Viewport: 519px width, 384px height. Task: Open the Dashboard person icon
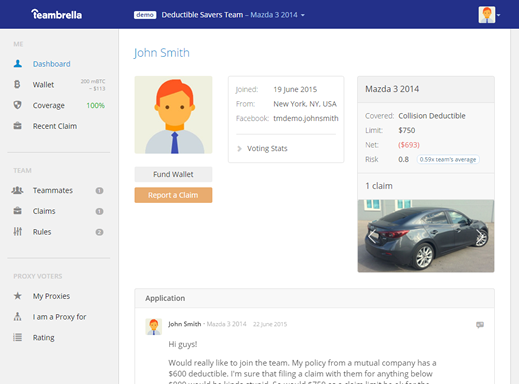(18, 64)
